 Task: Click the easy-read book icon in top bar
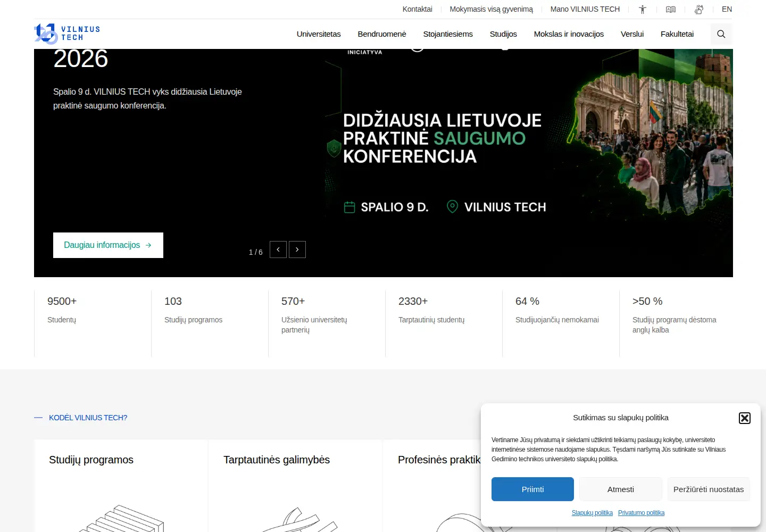point(671,9)
